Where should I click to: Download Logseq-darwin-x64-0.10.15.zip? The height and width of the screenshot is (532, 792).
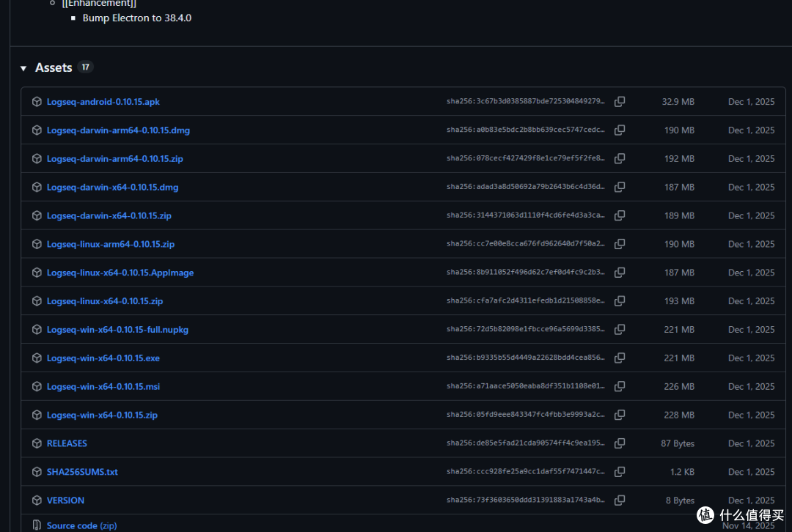click(x=109, y=215)
